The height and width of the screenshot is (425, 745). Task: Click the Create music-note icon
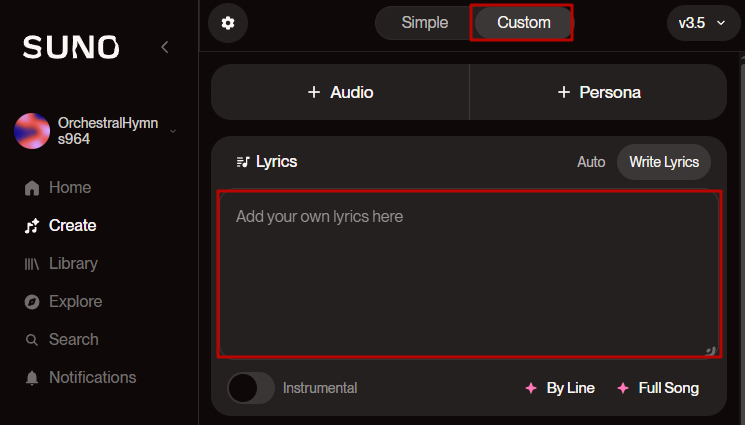click(x=32, y=226)
